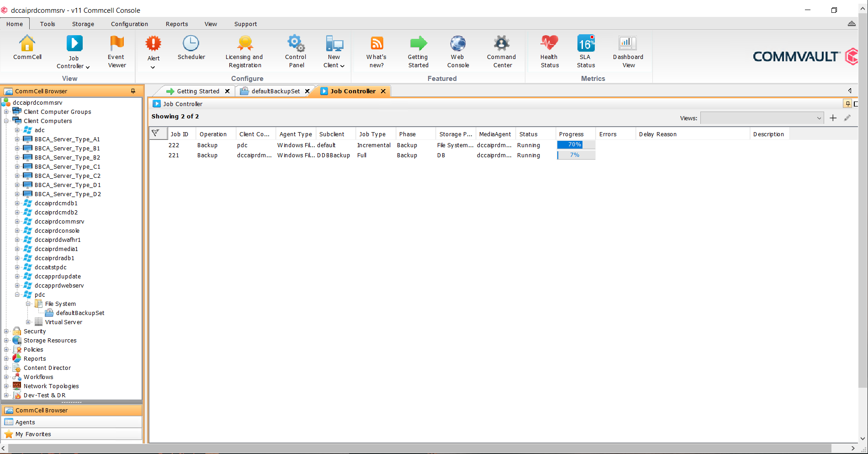Open the Control Panel gear icon
Screen dimensions: 868x454
tap(296, 43)
